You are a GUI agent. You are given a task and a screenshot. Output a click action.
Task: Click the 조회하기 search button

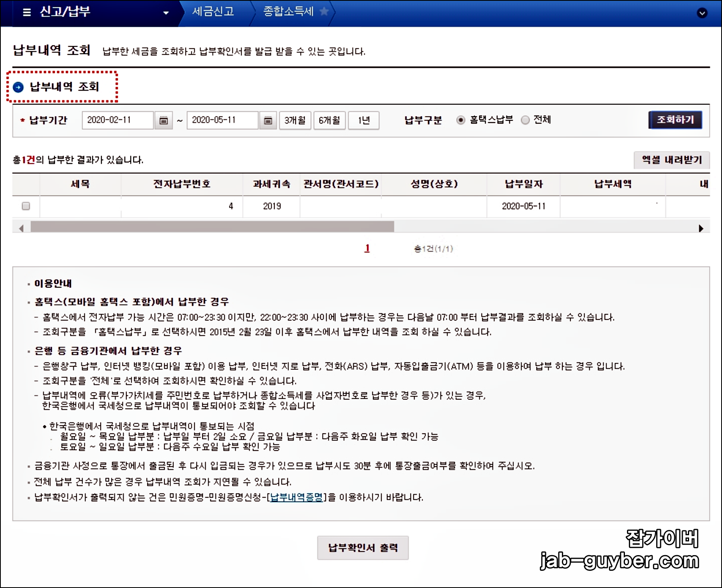click(675, 119)
